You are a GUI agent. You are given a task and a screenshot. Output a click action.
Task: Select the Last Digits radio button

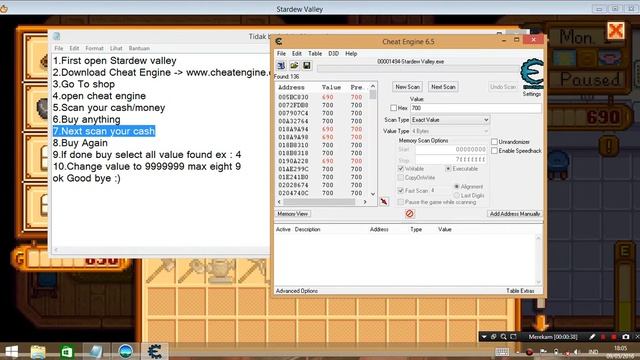(457, 196)
